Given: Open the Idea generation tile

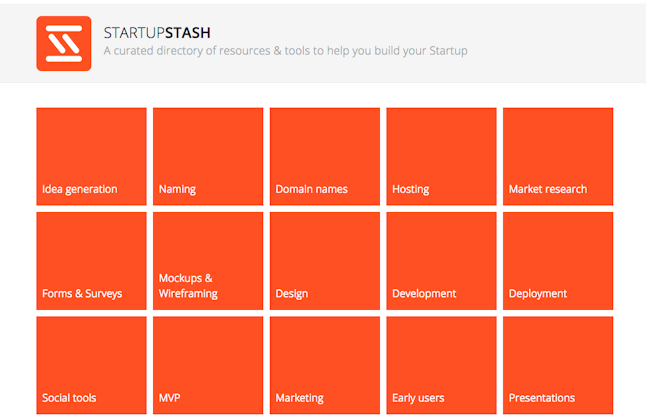Looking at the screenshot, I should (91, 157).
